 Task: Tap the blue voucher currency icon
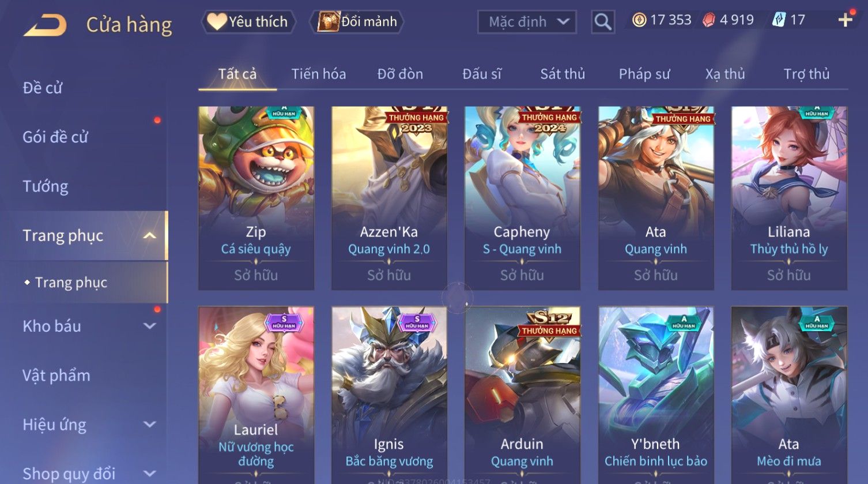779,20
